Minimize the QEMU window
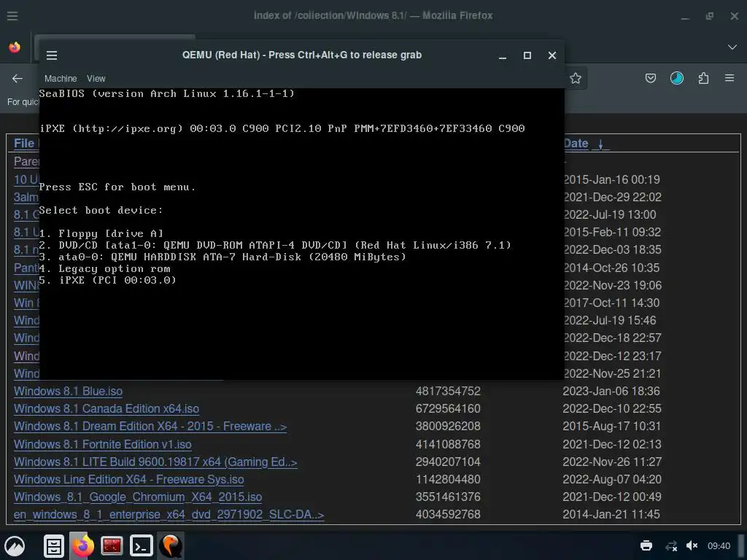The height and width of the screenshot is (560, 747). [x=502, y=55]
